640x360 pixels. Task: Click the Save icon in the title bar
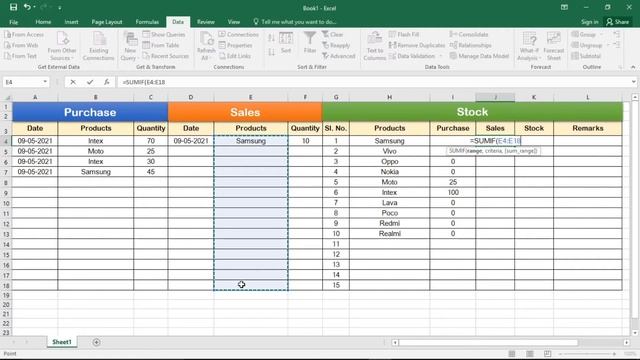click(x=13, y=7)
